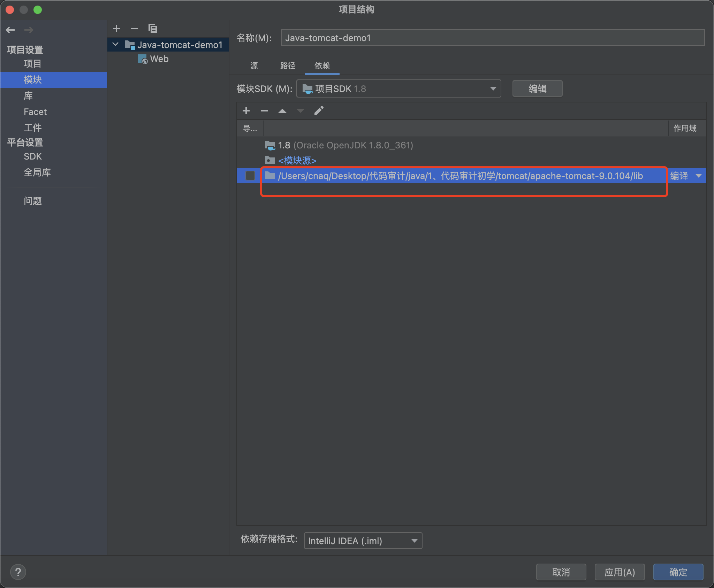The width and height of the screenshot is (714, 588).
Task: Switch to the 路径 tab
Action: tap(288, 65)
